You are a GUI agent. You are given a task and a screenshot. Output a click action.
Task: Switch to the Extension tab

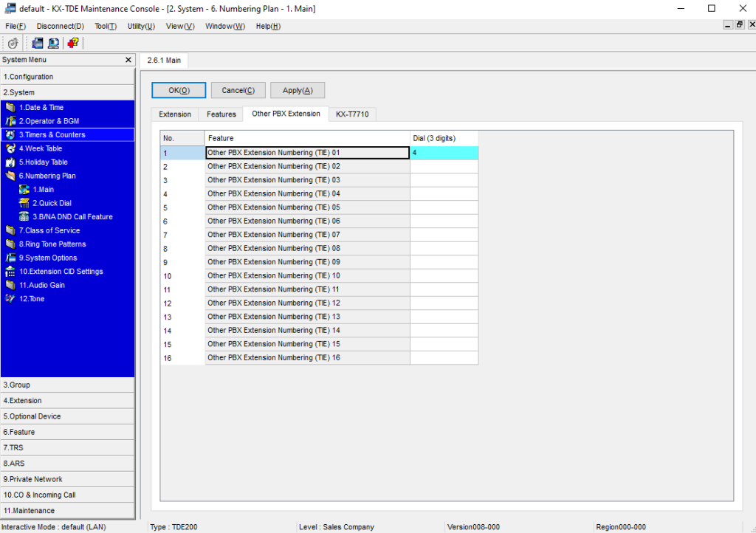[175, 114]
